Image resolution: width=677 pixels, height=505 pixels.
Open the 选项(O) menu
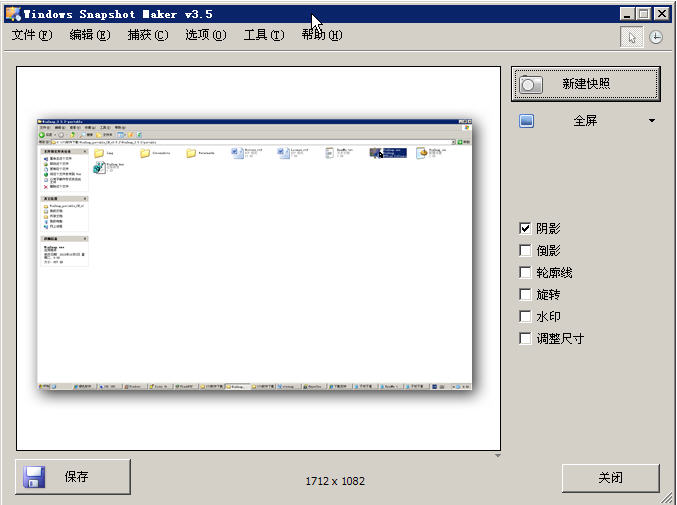206,35
